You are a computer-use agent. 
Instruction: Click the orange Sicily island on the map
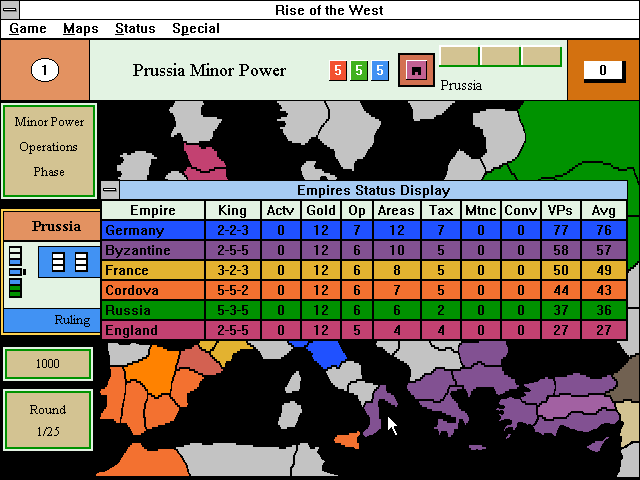[348, 440]
